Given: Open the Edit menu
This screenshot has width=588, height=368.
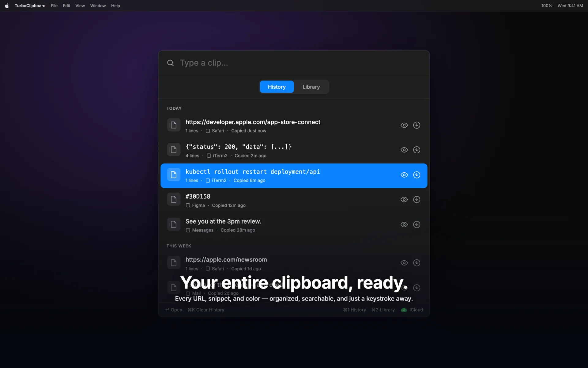Looking at the screenshot, I should tap(66, 6).
